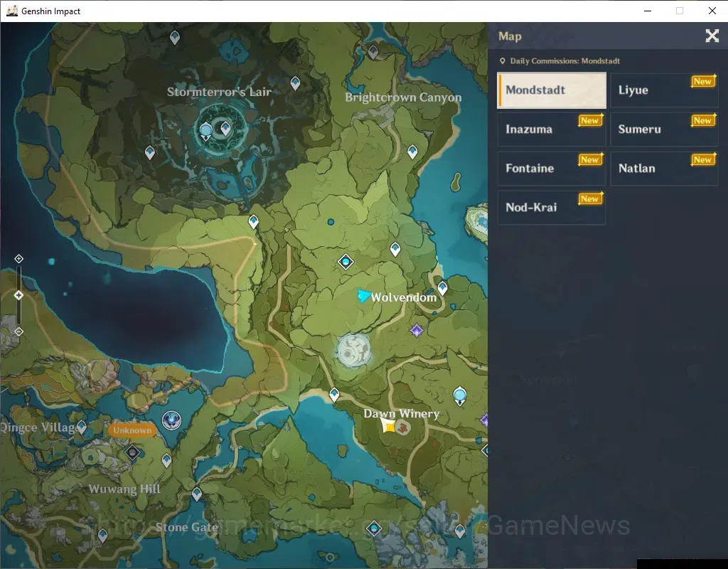Select the purple star marker below Wolvendom
The height and width of the screenshot is (569, 728).
coord(417,330)
